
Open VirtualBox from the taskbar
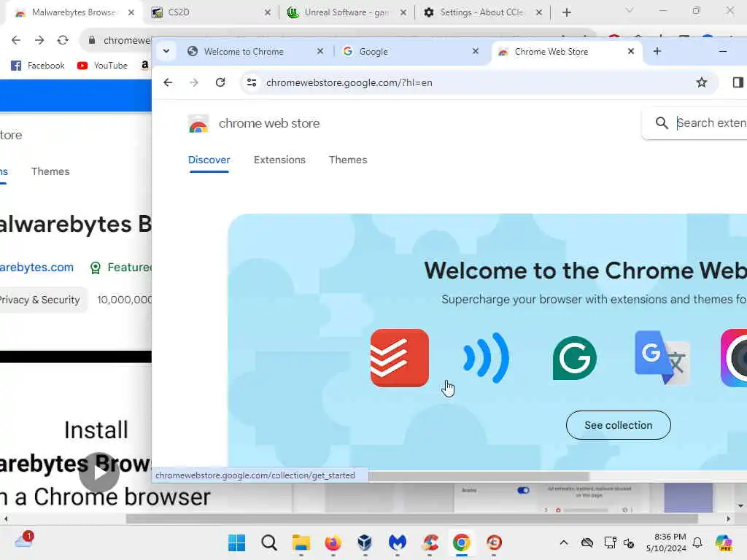point(365,542)
